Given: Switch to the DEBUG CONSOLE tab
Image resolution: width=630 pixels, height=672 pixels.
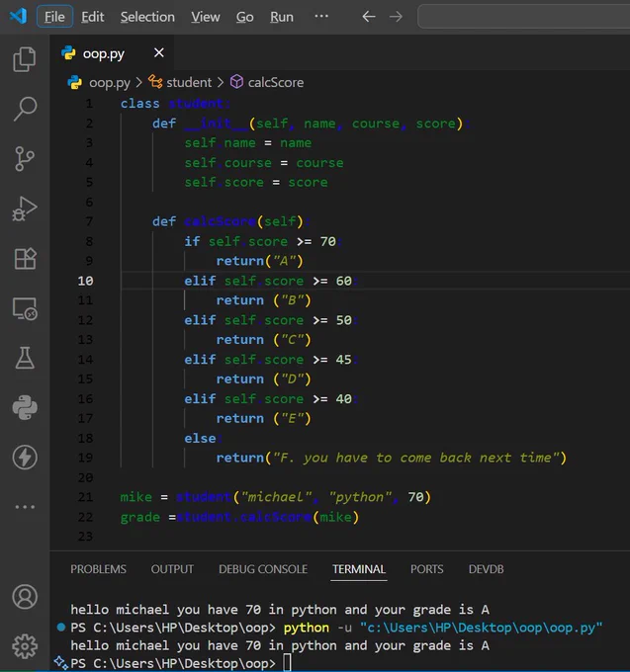Looking at the screenshot, I should (263, 569).
